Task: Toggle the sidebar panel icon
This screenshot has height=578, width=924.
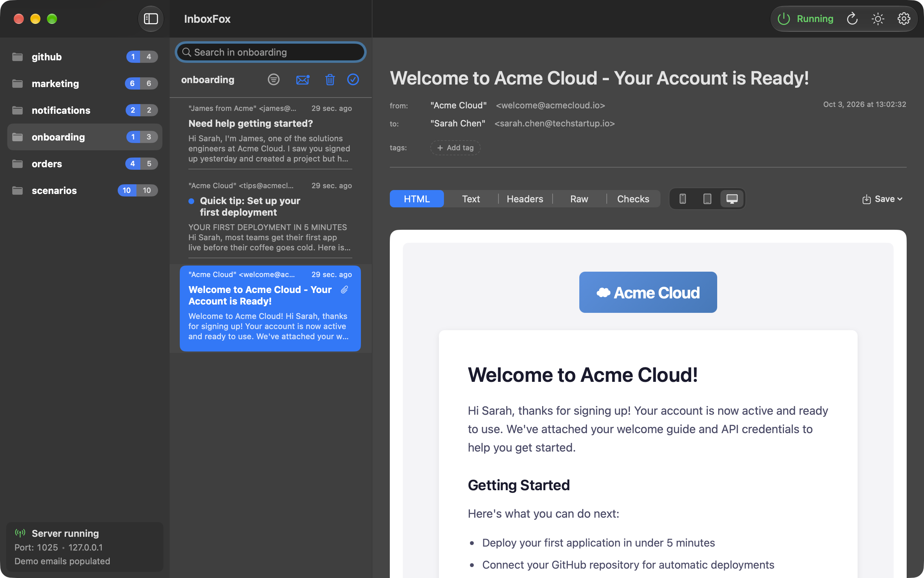Action: 151,19
